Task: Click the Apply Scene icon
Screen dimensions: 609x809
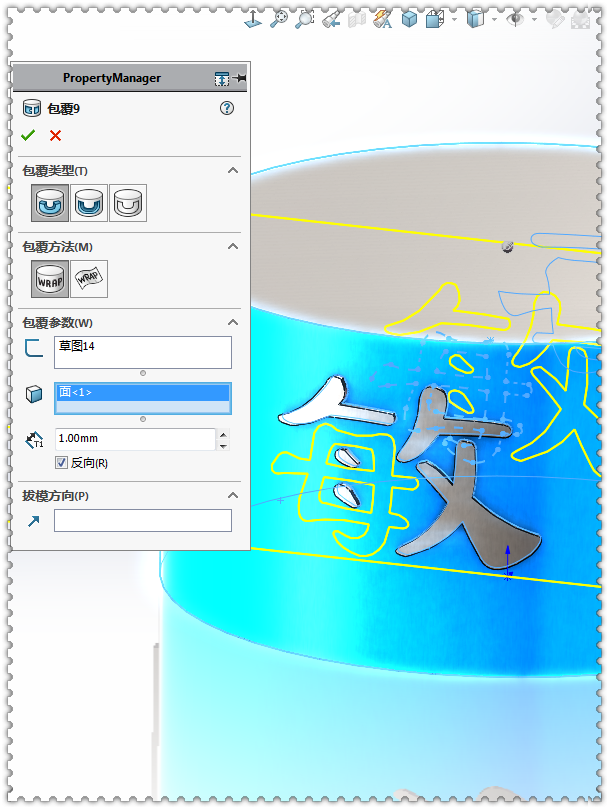Action: [x=581, y=19]
